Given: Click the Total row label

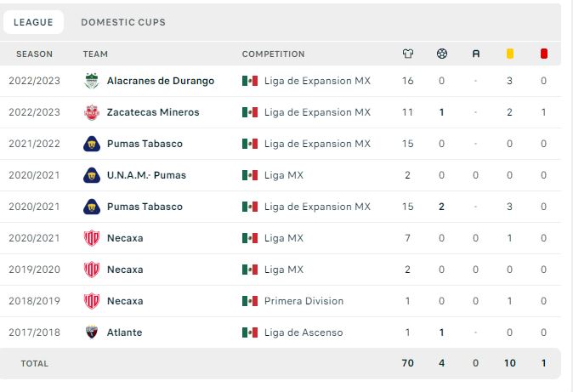Looking at the screenshot, I should (x=34, y=363).
